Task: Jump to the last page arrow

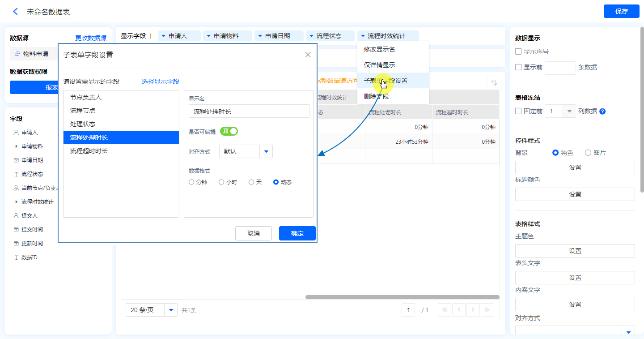Action: 487,310
